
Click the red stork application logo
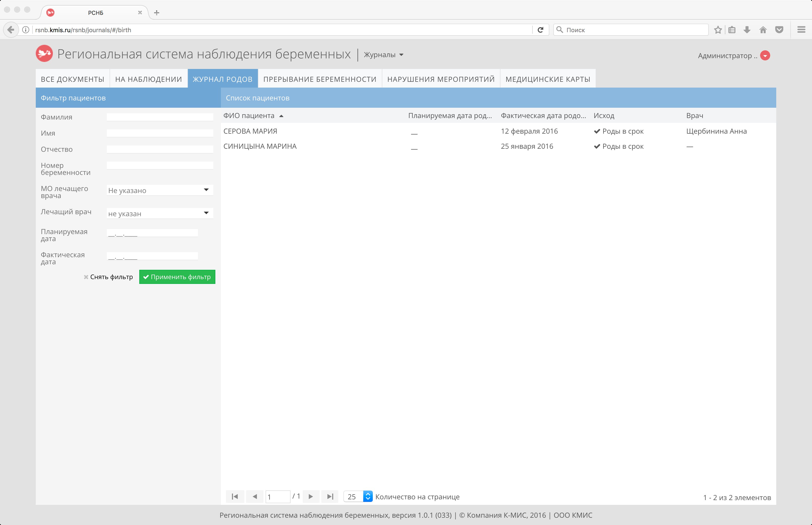click(x=44, y=54)
